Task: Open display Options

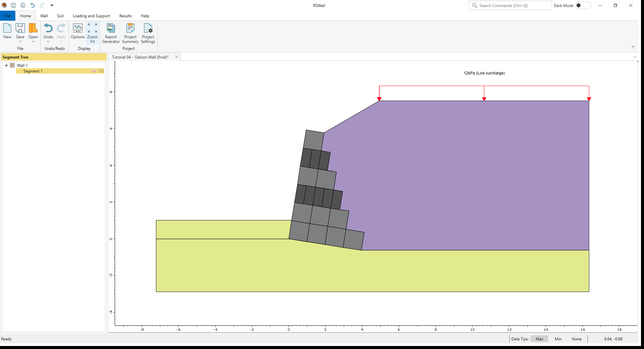Action: (x=78, y=31)
